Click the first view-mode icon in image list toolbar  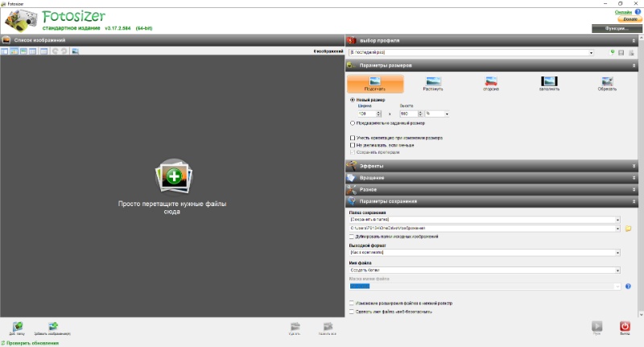coord(5,52)
